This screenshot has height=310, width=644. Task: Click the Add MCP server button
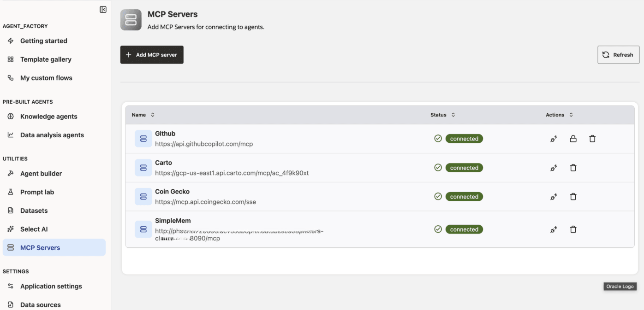pyautogui.click(x=151, y=54)
